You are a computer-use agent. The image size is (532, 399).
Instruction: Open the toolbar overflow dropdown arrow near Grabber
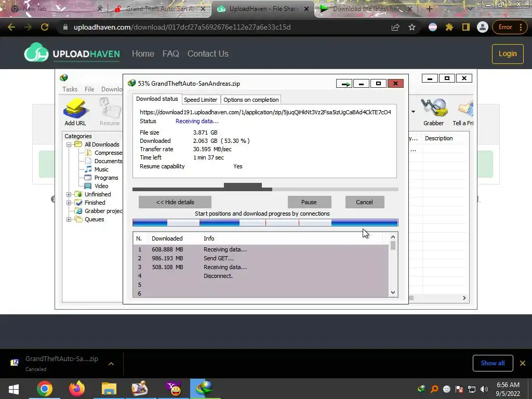413,112
